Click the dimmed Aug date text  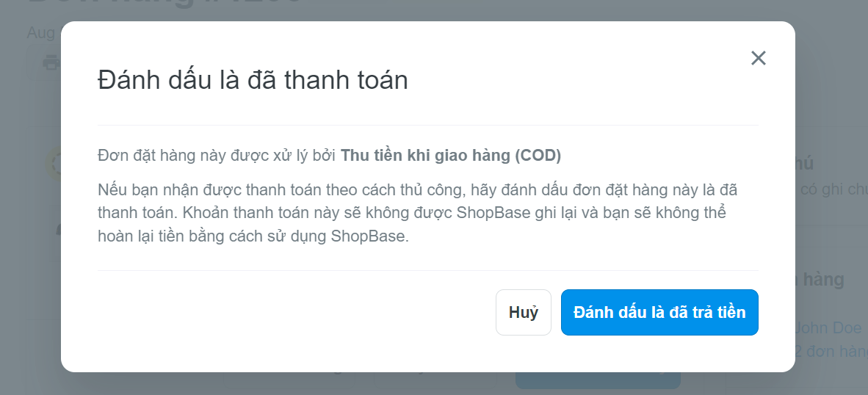coord(41,32)
